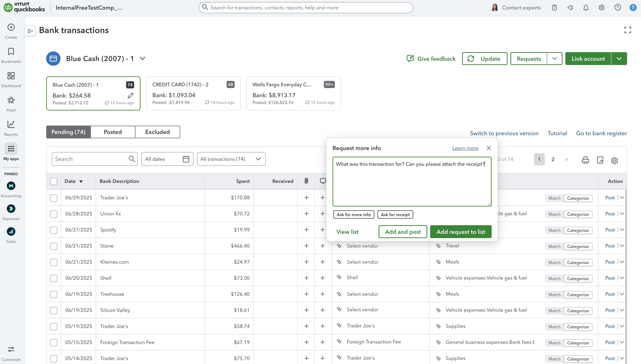Open the All transactions (74) filter dropdown
641x364 pixels.
231,159
